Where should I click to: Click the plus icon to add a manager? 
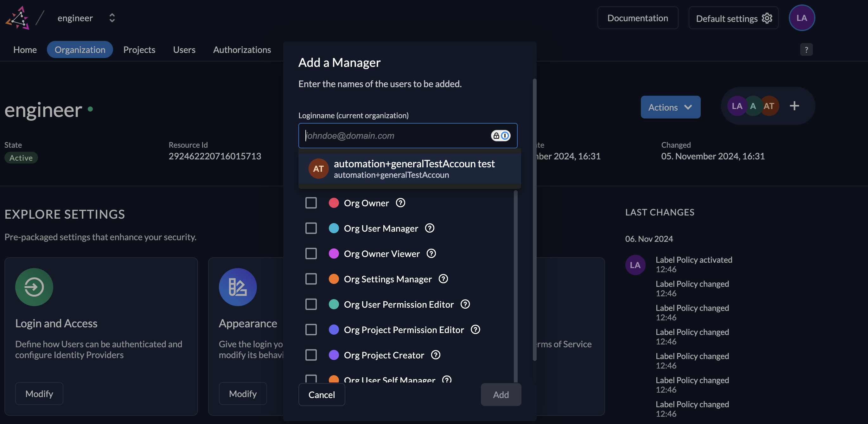click(x=794, y=106)
